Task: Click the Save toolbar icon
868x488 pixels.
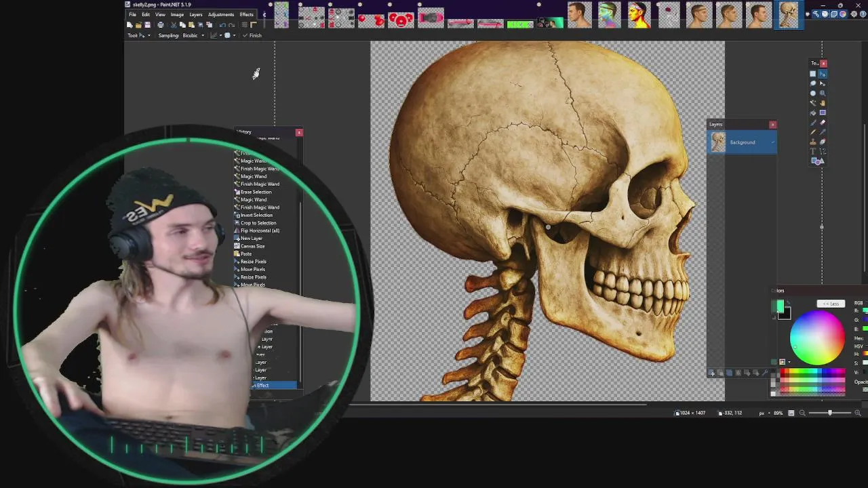Action: pos(147,25)
